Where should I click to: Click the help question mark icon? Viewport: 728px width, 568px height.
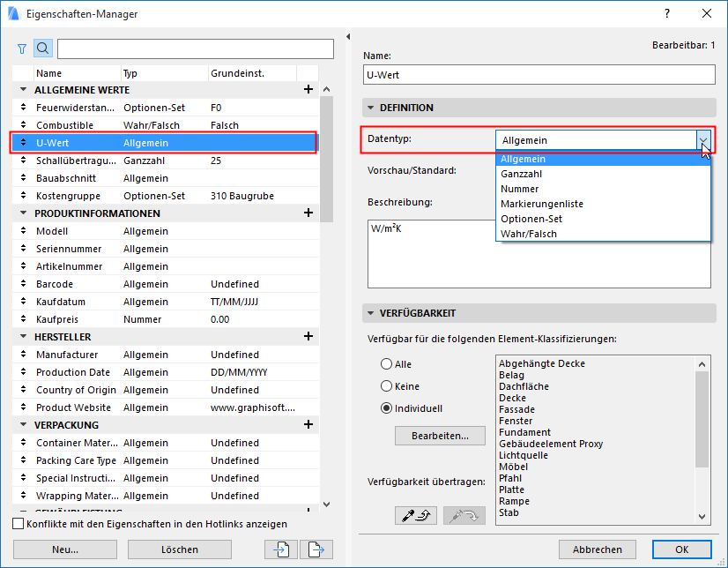[x=667, y=13]
